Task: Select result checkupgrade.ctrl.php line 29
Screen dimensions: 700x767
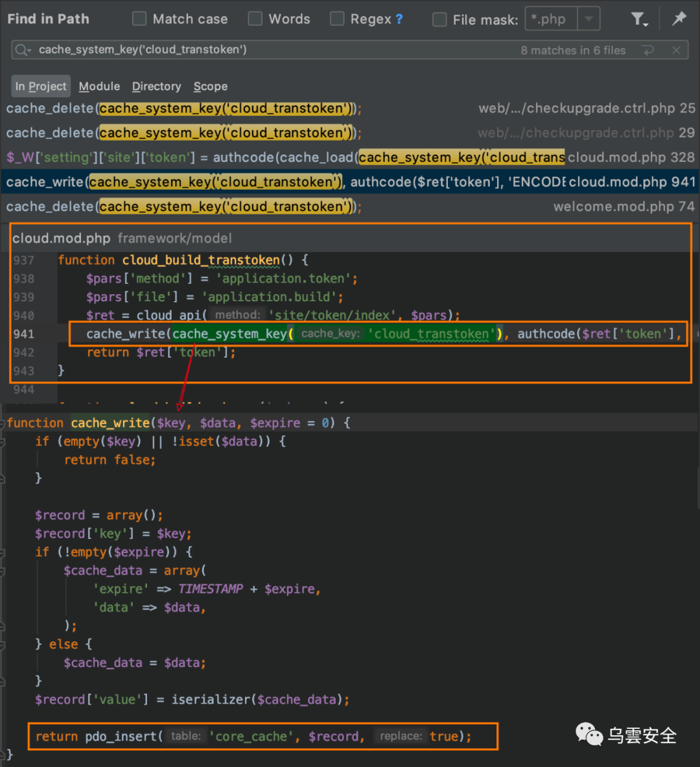Action: click(x=350, y=133)
